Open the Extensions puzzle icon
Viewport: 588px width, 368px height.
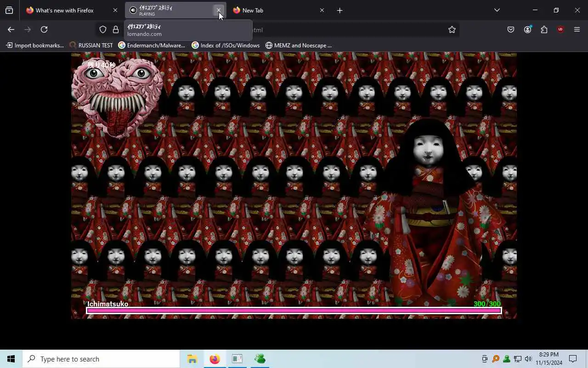[544, 29]
